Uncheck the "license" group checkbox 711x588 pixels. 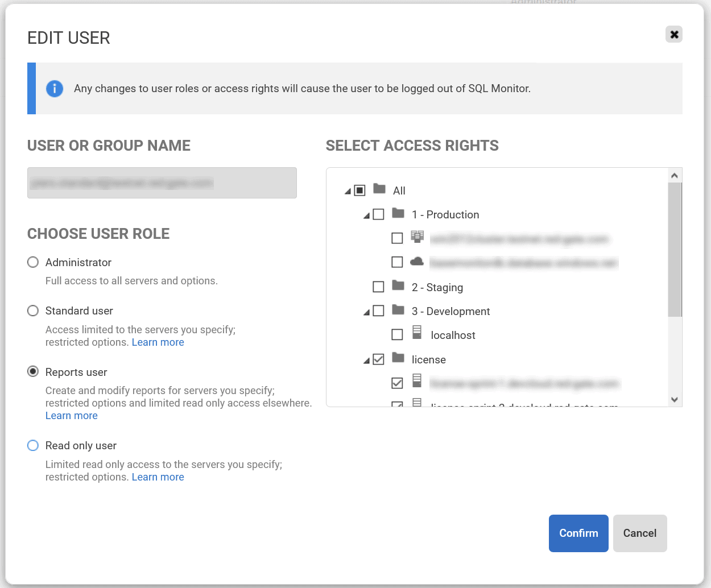[x=378, y=359]
